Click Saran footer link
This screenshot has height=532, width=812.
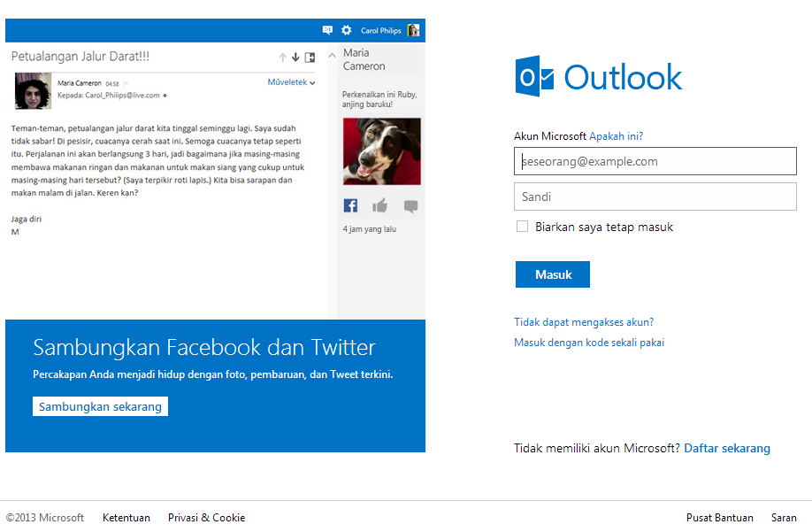[784, 518]
